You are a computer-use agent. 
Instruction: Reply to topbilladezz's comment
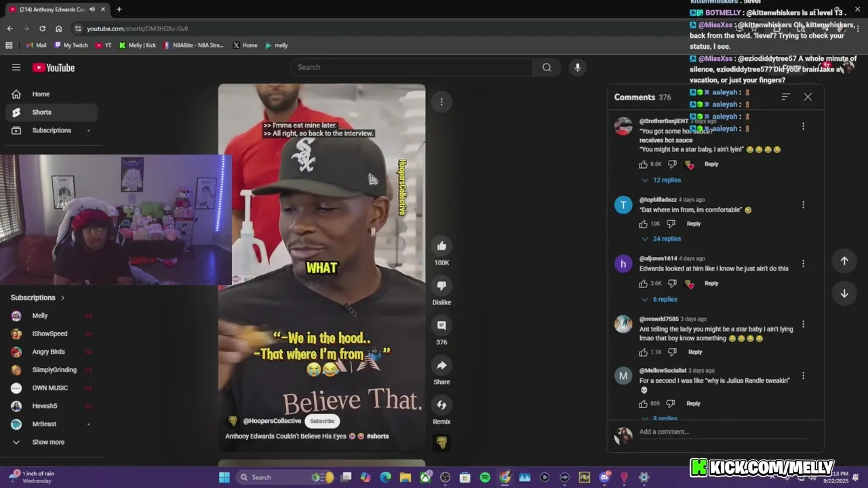(693, 224)
